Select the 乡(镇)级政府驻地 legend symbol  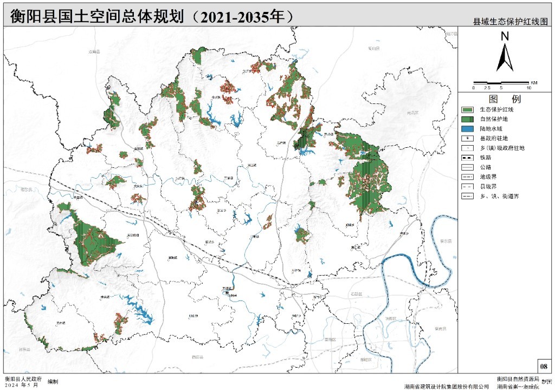(468, 148)
